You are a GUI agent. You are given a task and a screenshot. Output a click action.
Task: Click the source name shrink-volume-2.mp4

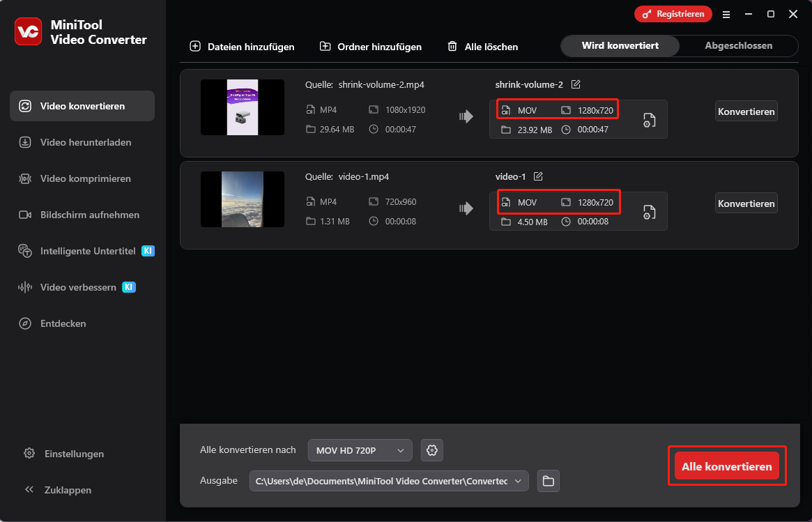(x=381, y=84)
